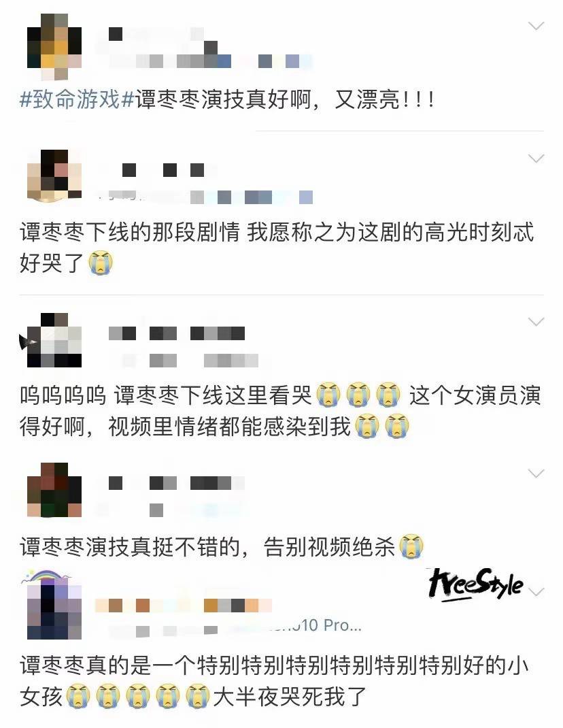Click the first crying emoji after 女孩
563x728 pixels.
coord(78,695)
